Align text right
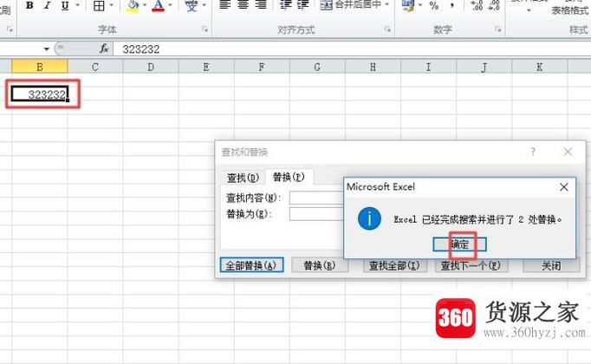This screenshot has height=364, width=591. click(261, 4)
